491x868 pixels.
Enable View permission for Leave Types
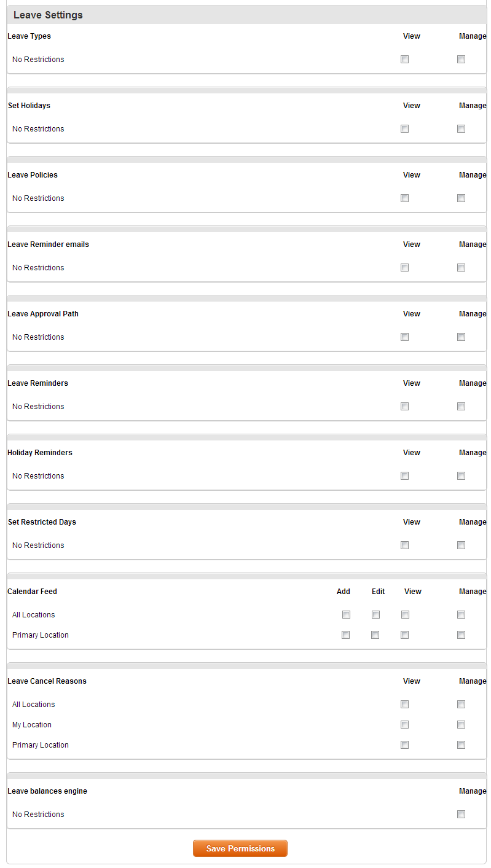(x=404, y=60)
